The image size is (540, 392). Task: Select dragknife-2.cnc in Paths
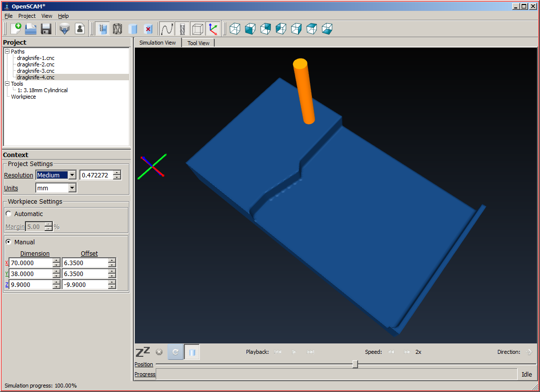pyautogui.click(x=36, y=64)
